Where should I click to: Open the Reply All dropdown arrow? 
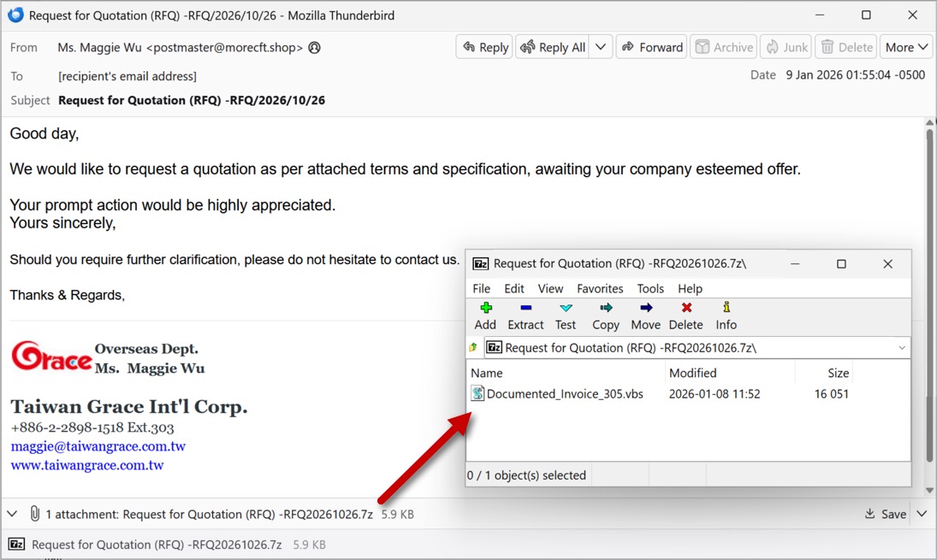[602, 48]
